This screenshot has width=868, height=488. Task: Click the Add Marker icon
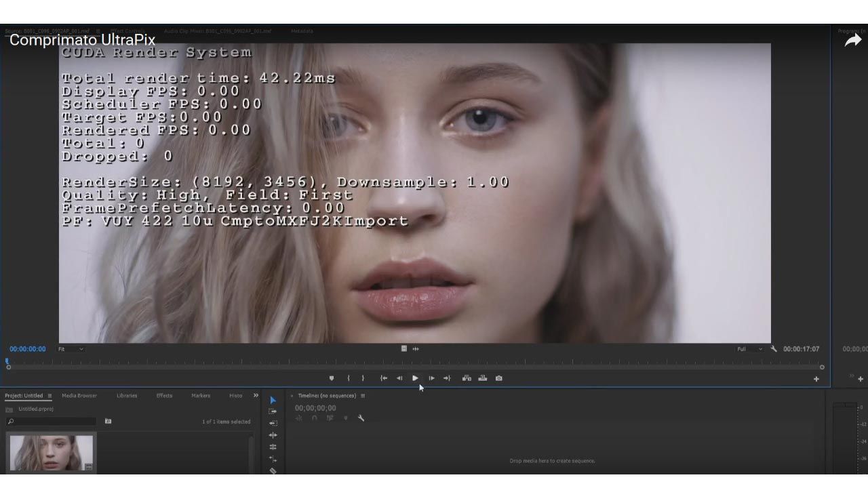coord(332,378)
